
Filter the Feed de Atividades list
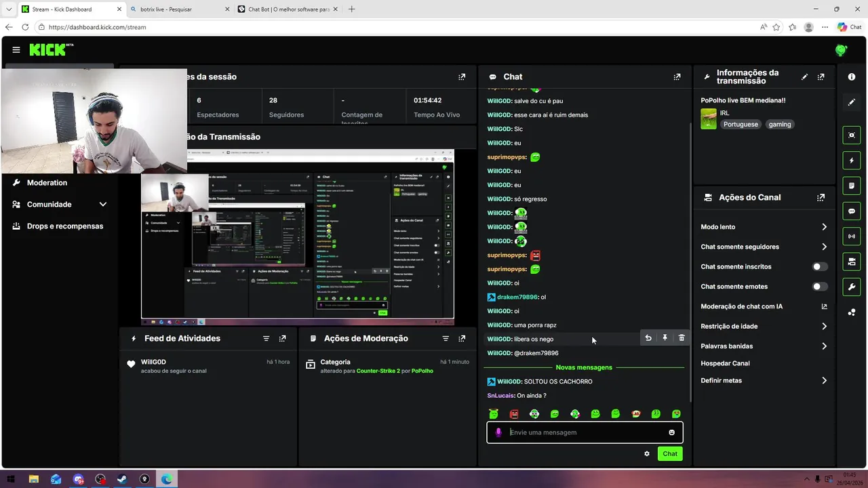(x=267, y=339)
